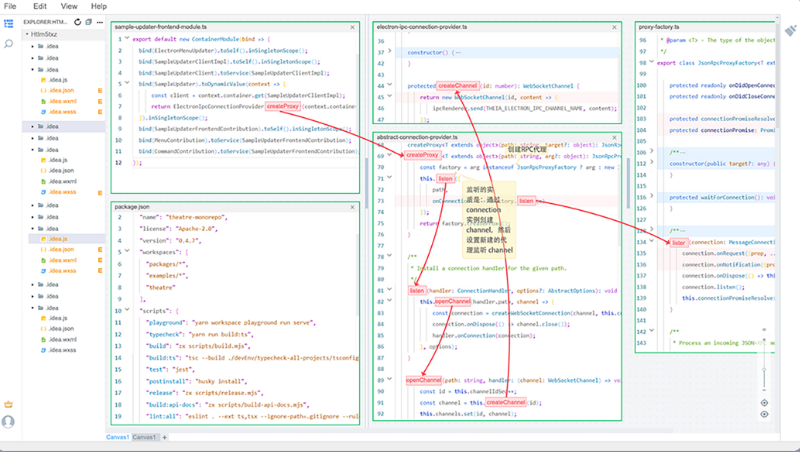Open the File menu
Viewport: 800px width, 452px height.
click(11, 6)
